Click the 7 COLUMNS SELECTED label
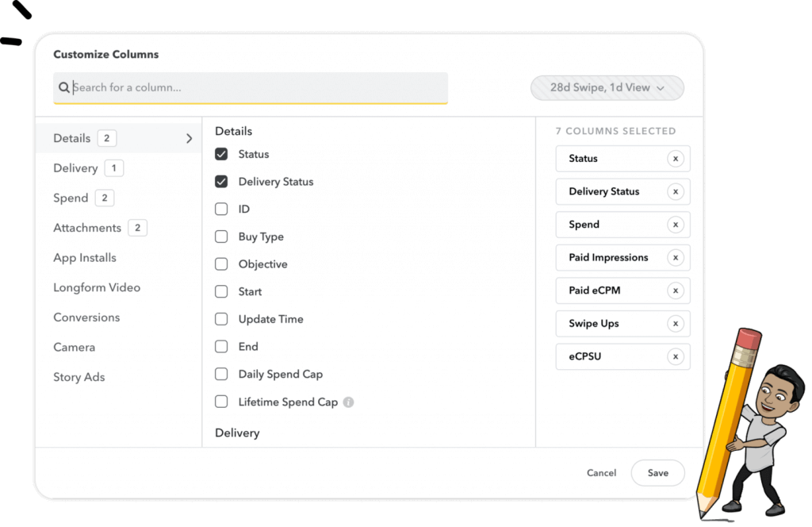 pyautogui.click(x=615, y=131)
